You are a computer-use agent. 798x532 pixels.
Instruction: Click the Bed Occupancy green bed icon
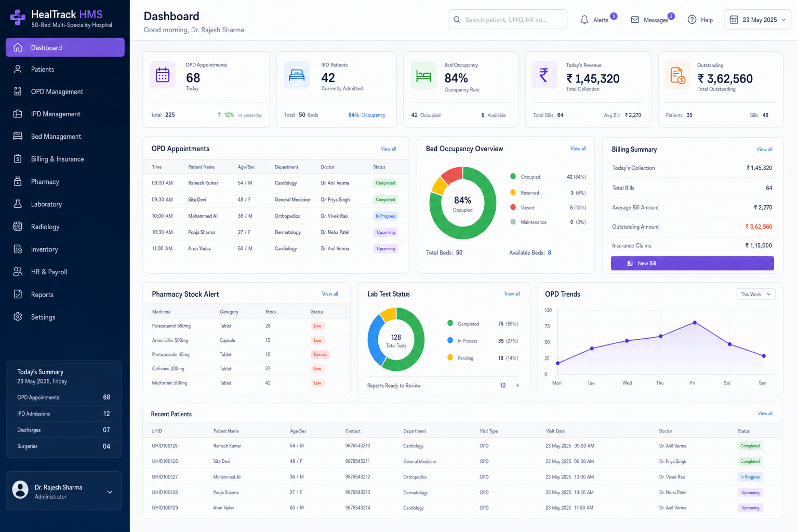click(x=424, y=76)
